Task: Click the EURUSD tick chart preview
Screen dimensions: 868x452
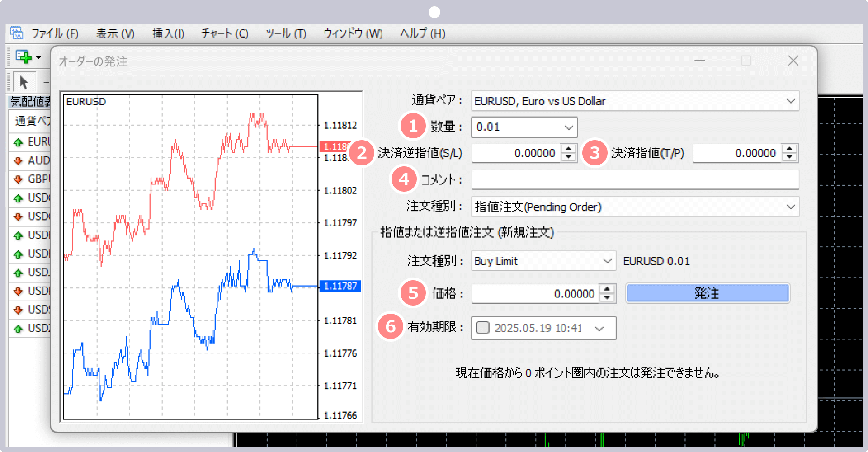Action: (x=191, y=257)
